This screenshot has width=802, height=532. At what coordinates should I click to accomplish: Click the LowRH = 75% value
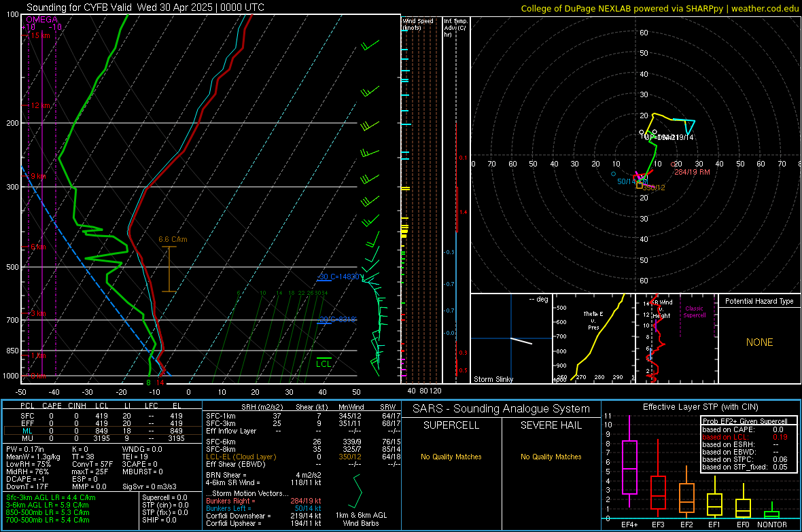point(29,465)
